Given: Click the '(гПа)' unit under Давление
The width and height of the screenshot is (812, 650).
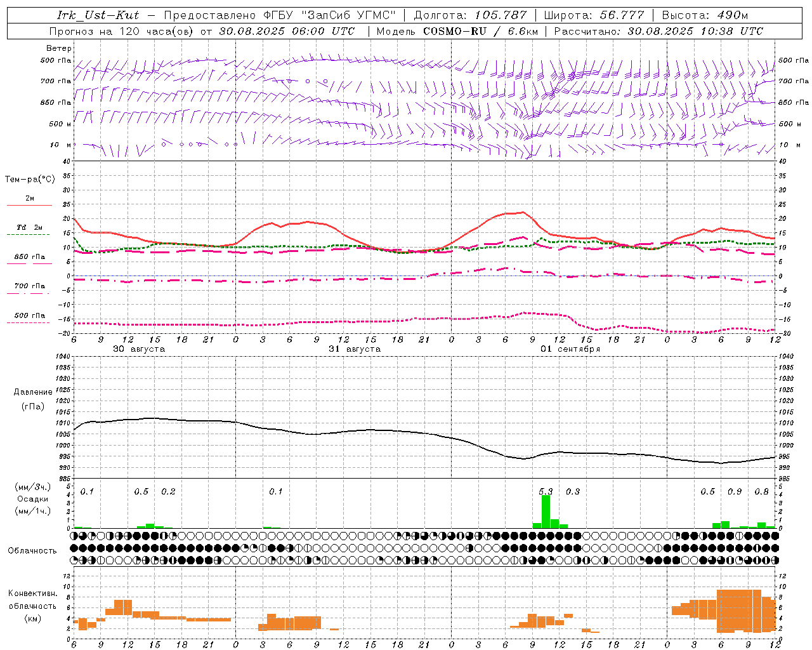Looking at the screenshot, I should click(x=33, y=407).
